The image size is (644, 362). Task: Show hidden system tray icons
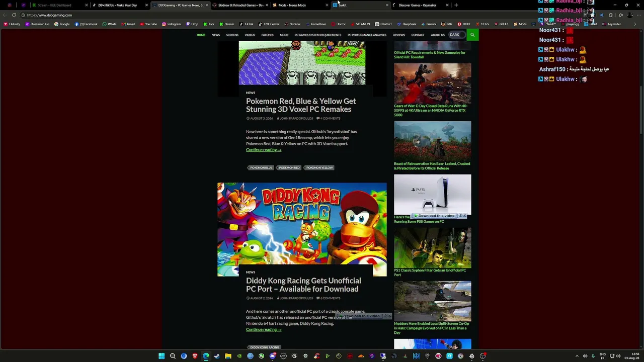click(x=577, y=356)
